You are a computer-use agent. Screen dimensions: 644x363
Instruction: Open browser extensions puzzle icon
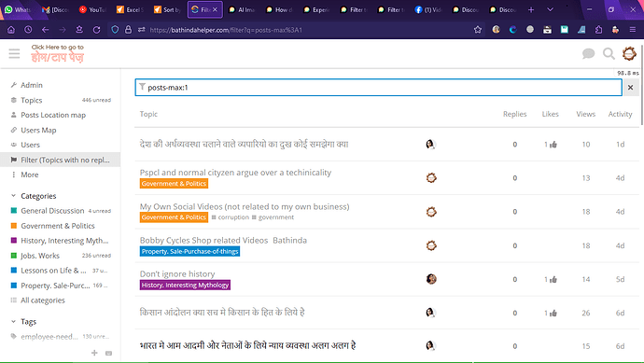tap(598, 30)
